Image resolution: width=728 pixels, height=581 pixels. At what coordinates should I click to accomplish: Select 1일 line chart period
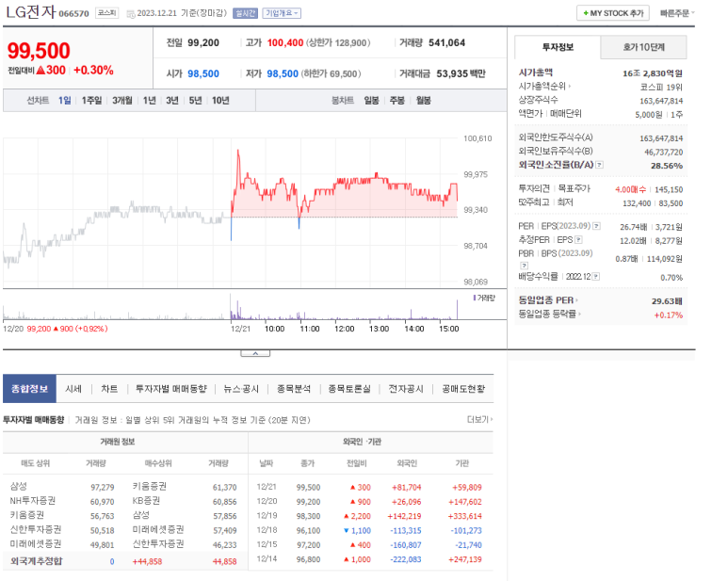tap(65, 100)
